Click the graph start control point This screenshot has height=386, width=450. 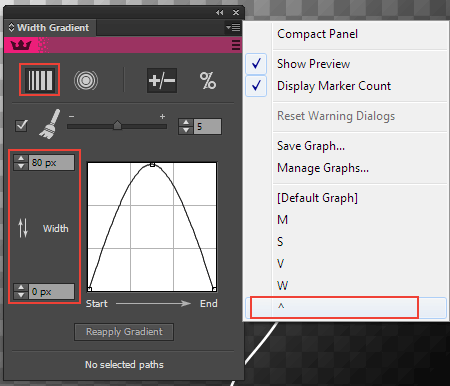coord(89,289)
